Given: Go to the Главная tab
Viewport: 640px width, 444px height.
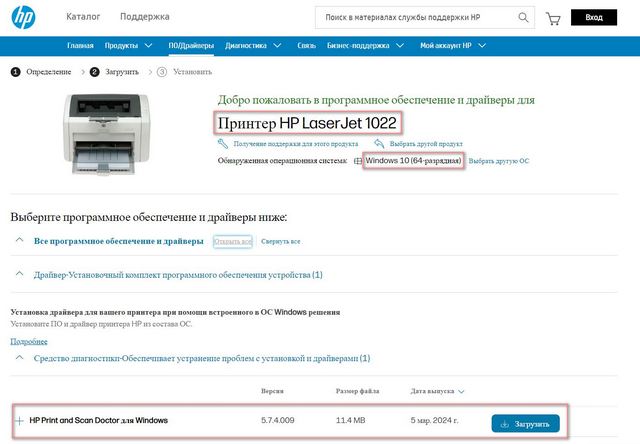Looking at the screenshot, I should (x=80, y=46).
